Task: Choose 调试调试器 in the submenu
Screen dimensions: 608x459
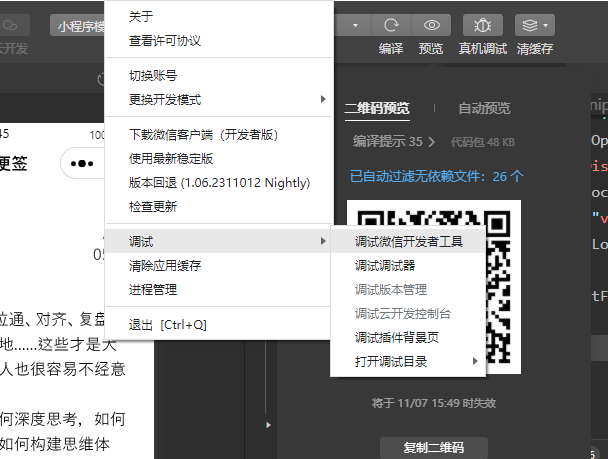Action: click(408, 266)
